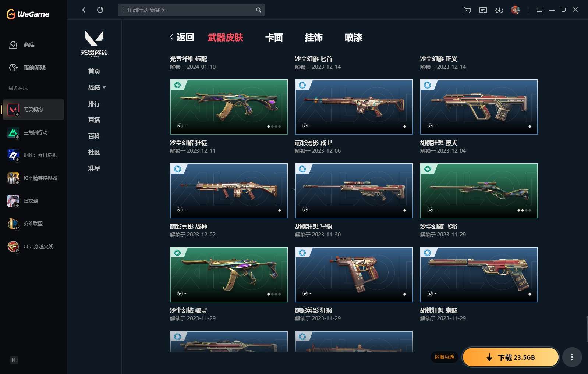This screenshot has height=374, width=588.
Task: Expand chevron on 胡桃狂想 鬼魅 skin card
Action: click(430, 293)
